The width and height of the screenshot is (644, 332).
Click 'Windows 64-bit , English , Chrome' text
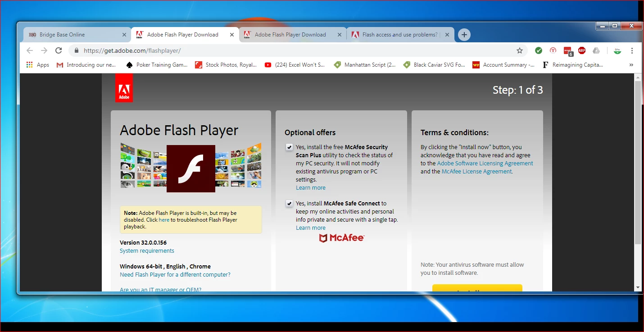(x=165, y=267)
